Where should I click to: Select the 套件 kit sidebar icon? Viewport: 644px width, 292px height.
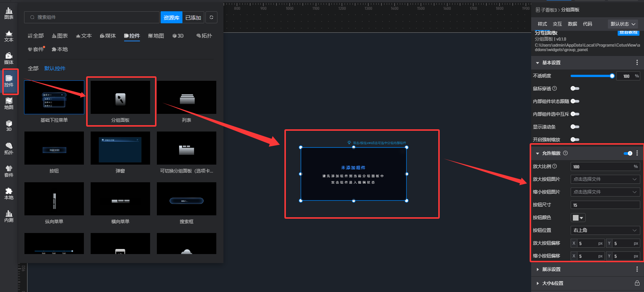(9, 171)
